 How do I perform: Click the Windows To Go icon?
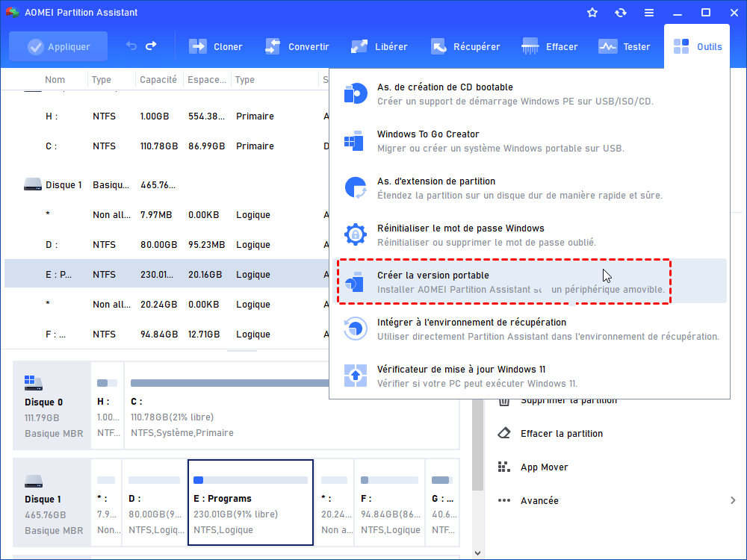click(x=354, y=141)
